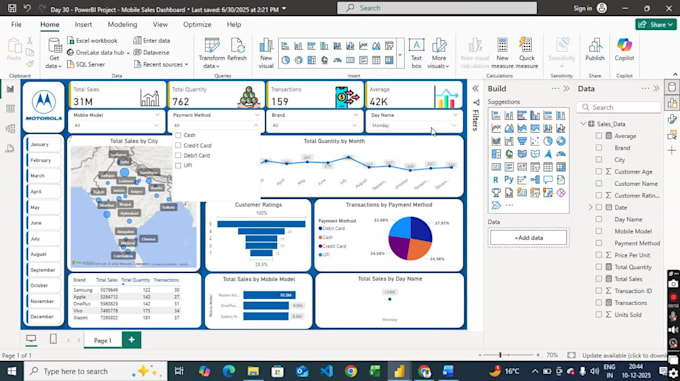Collapse the Payment Method slicer dropdown
The height and width of the screenshot is (381, 680).
pyautogui.click(x=256, y=125)
